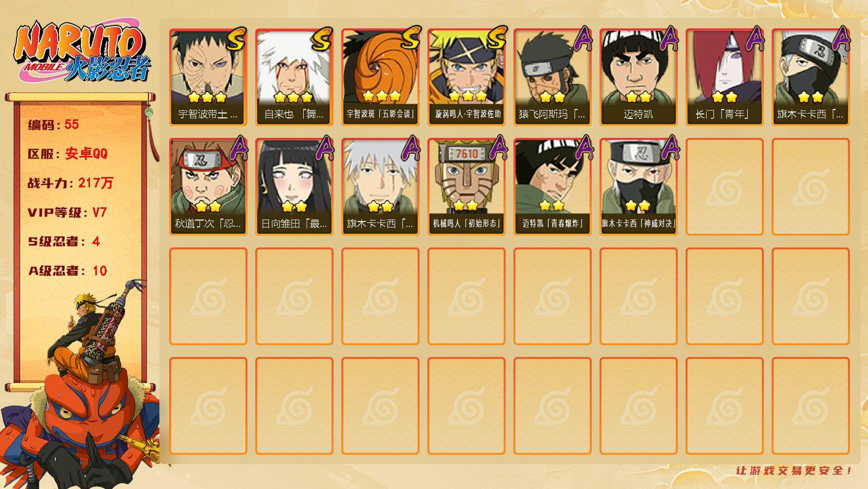
Task: Choose the 猿飞阿斯玛 A-rank card
Action: (x=553, y=77)
